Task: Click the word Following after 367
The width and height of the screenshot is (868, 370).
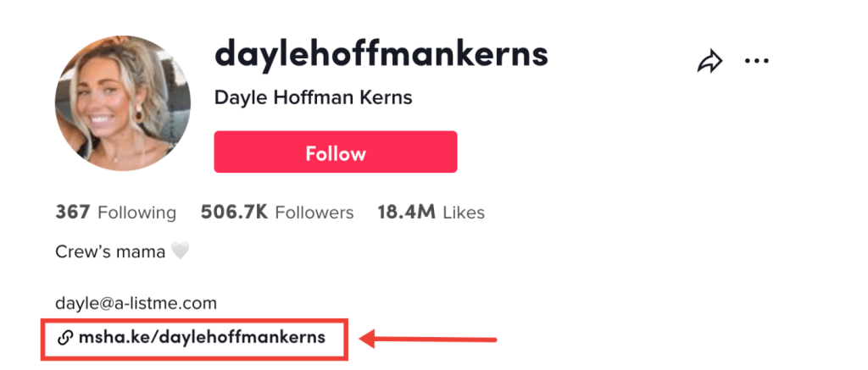Action: (137, 213)
